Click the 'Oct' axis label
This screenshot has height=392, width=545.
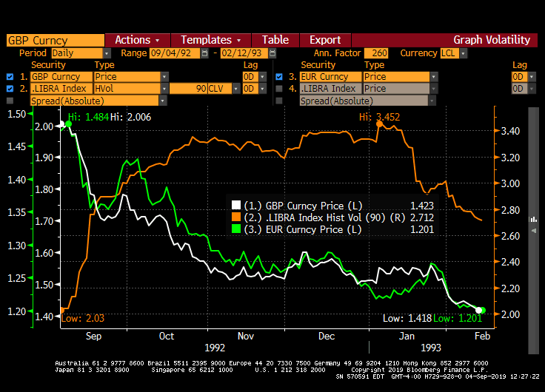[167, 336]
